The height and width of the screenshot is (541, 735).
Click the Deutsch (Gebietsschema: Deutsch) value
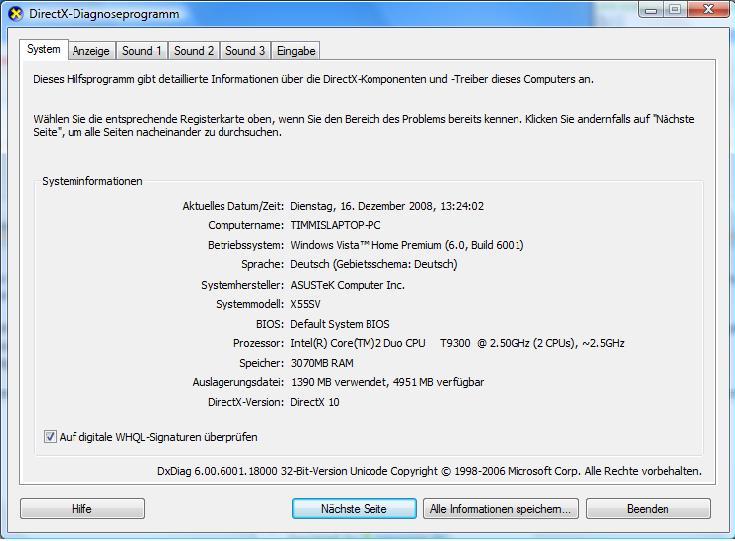pos(374,264)
